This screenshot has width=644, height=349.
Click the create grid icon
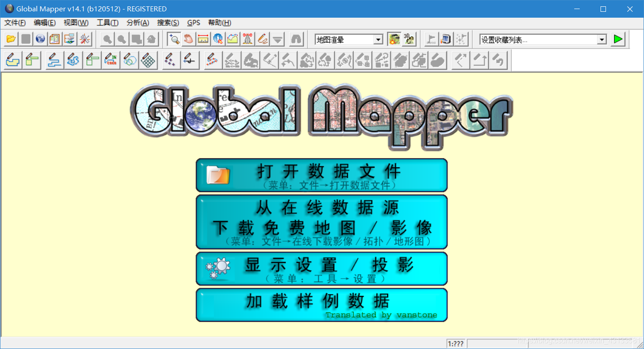[148, 60]
